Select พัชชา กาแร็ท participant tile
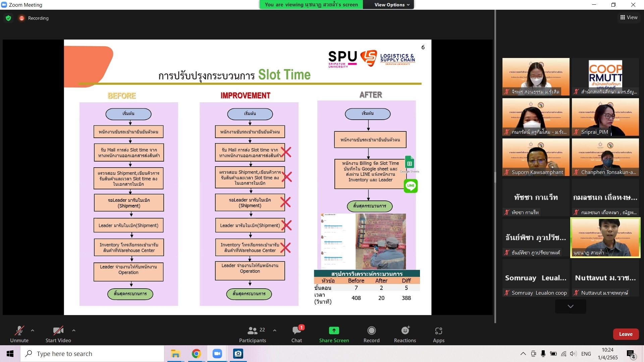The image size is (644, 362). (536, 197)
